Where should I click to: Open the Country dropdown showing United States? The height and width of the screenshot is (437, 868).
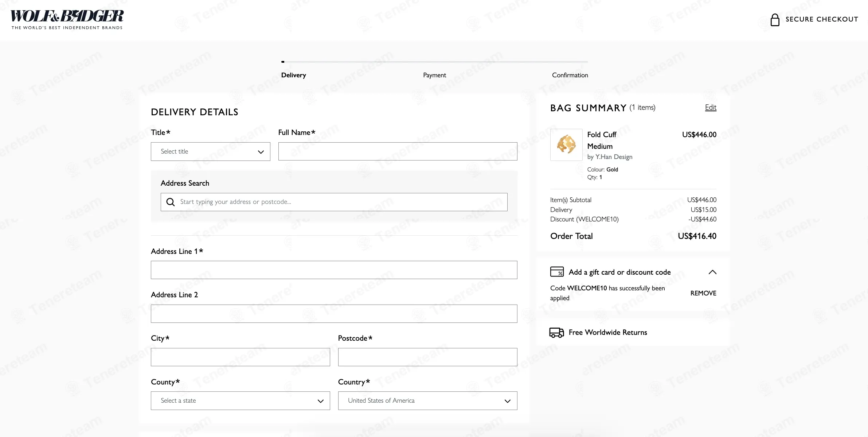coord(428,401)
